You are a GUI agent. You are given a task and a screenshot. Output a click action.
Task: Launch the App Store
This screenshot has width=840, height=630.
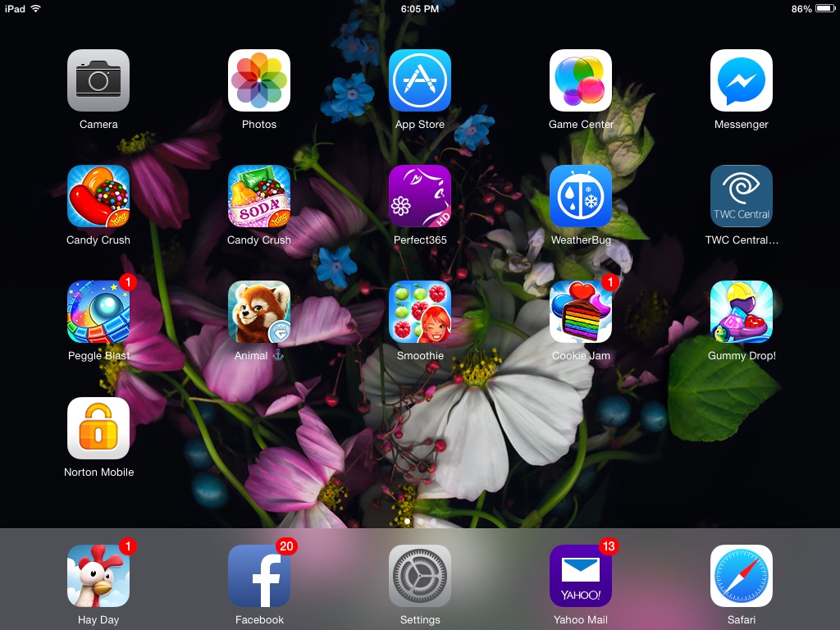(419, 80)
